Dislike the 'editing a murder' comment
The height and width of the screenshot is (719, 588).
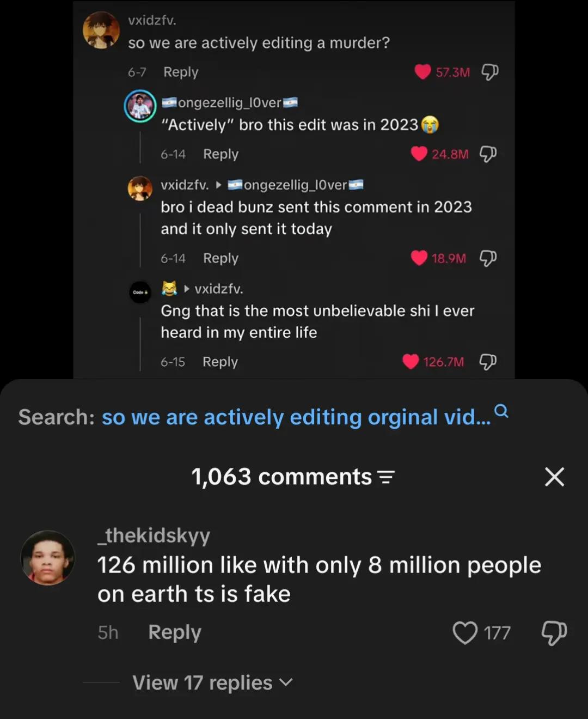point(490,72)
